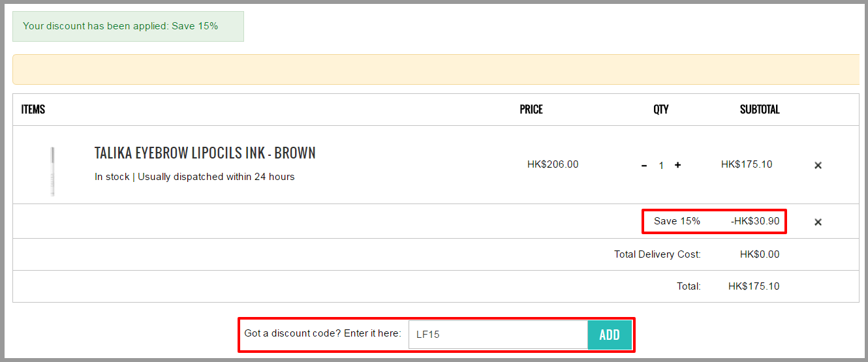Click the HK$206.00 item price
This screenshot has height=362, width=868.
553,164
